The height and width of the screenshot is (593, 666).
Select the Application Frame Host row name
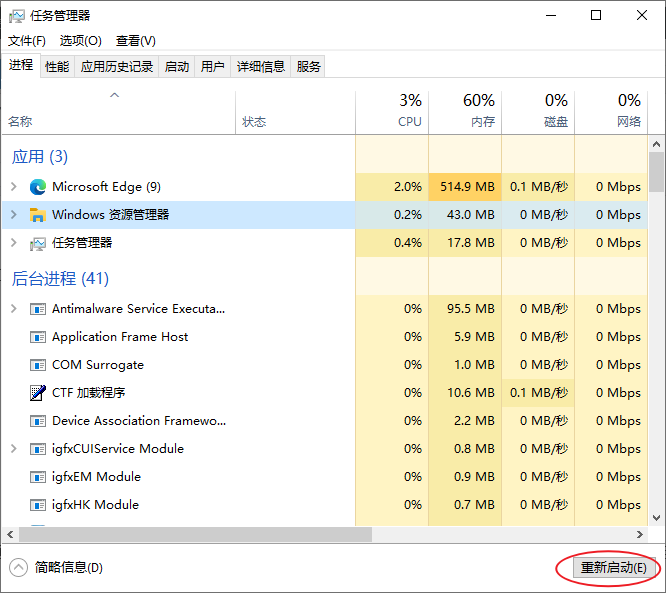120,337
